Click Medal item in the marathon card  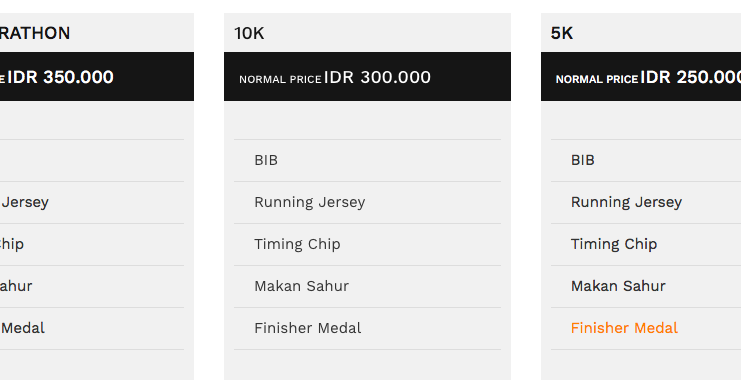(x=23, y=328)
